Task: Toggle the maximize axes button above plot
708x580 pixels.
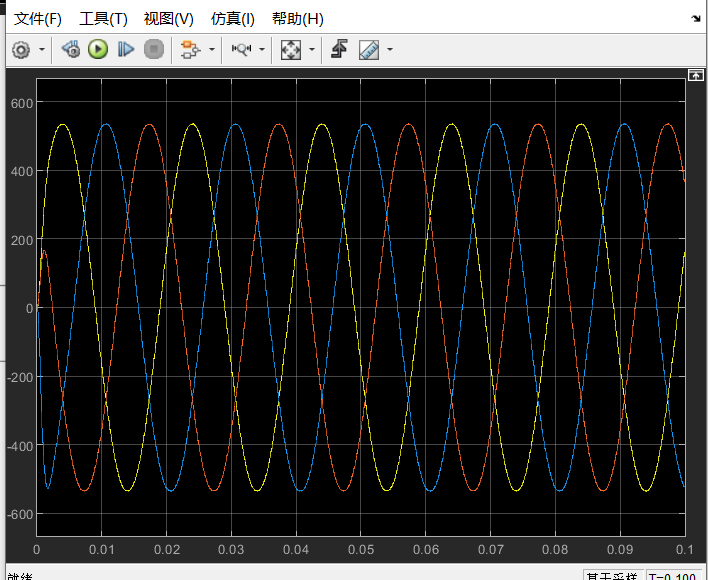Action: 696,76
